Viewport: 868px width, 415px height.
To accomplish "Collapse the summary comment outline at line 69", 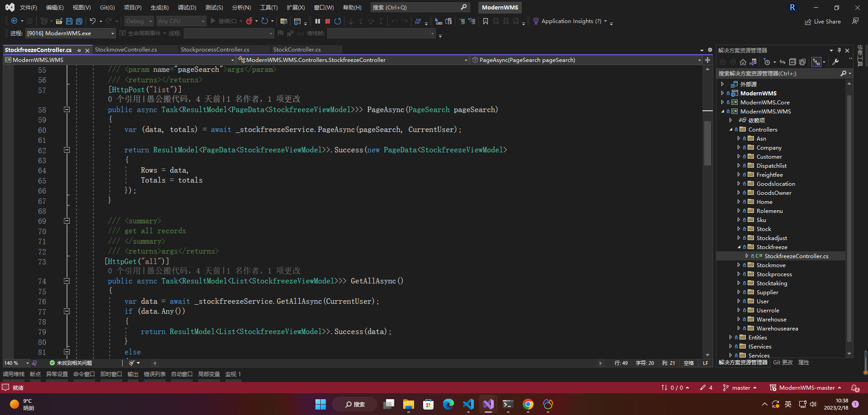I will pyautogui.click(x=67, y=221).
